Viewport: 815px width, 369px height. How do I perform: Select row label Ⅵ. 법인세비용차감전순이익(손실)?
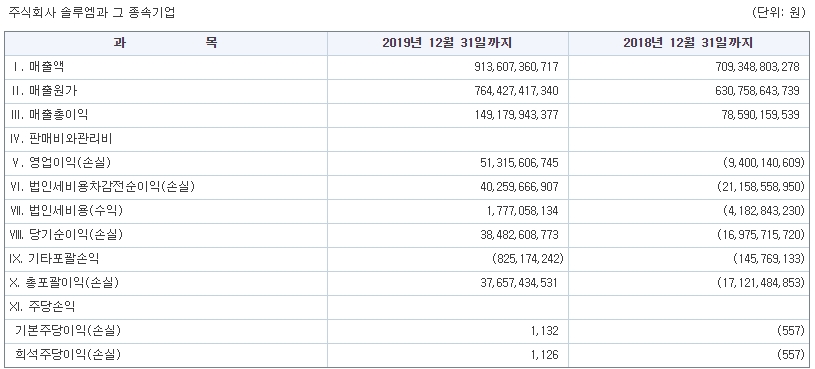pos(102,187)
